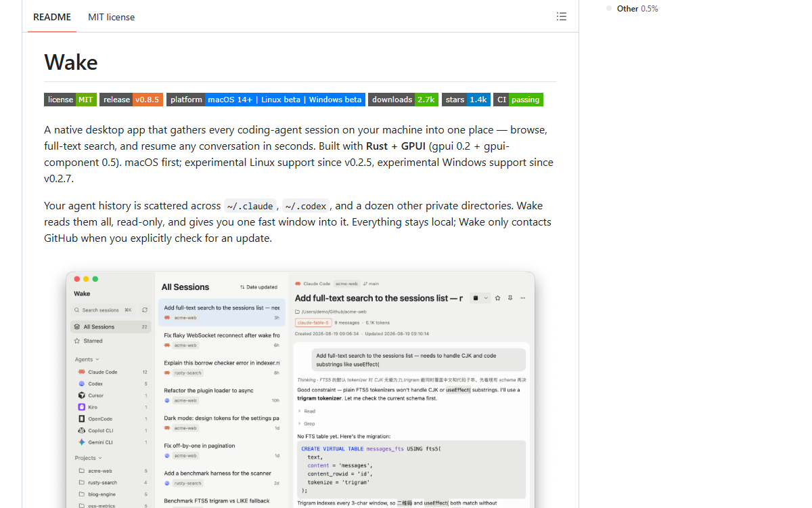Click the claude-fable-5 model tag
Image resolution: width=812 pixels, height=508 pixels.
coord(313,323)
